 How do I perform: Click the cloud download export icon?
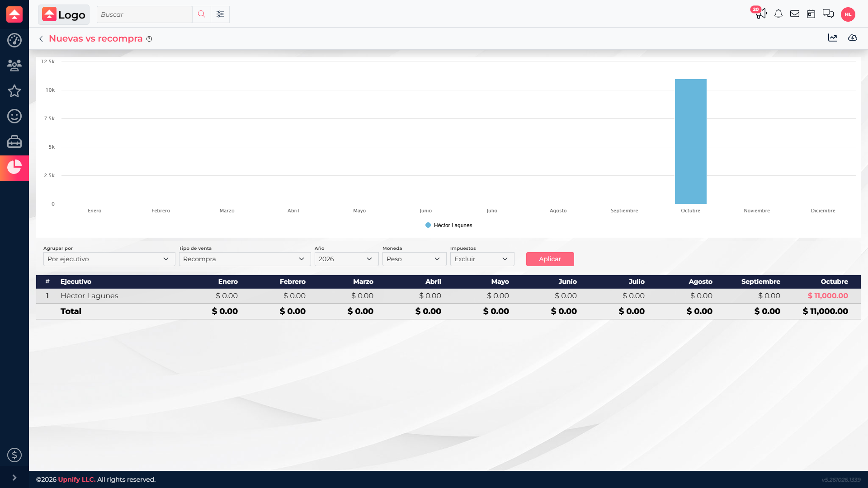point(853,38)
